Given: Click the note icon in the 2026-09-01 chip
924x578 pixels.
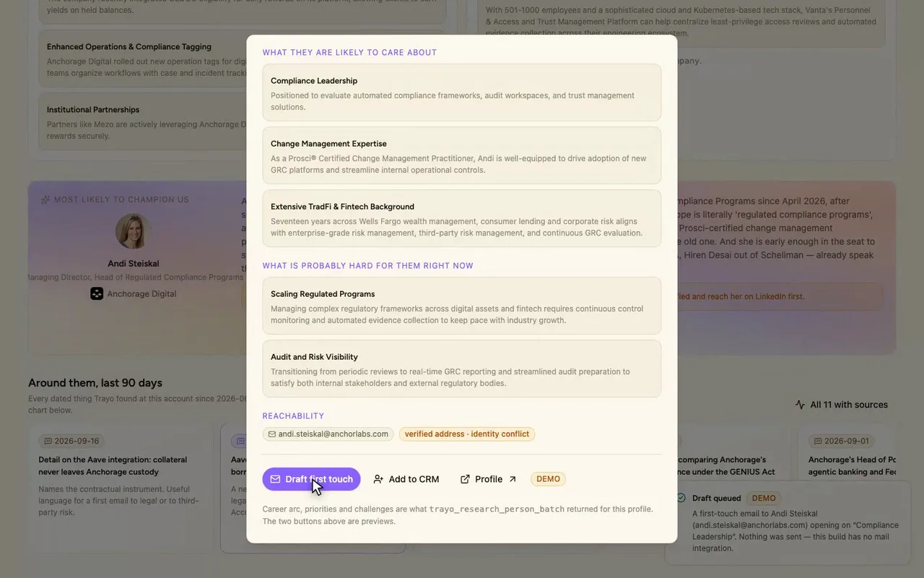Looking at the screenshot, I should point(818,441).
